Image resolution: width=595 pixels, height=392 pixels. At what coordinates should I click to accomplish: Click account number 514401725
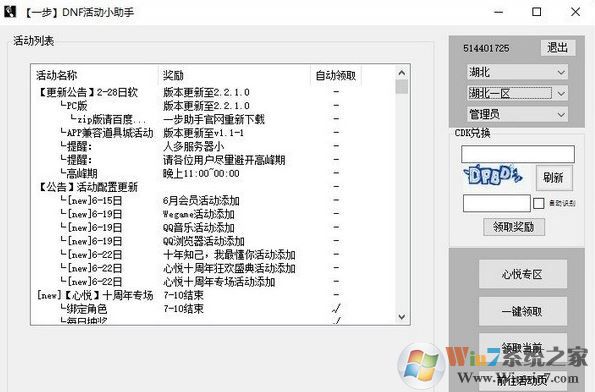[486, 48]
